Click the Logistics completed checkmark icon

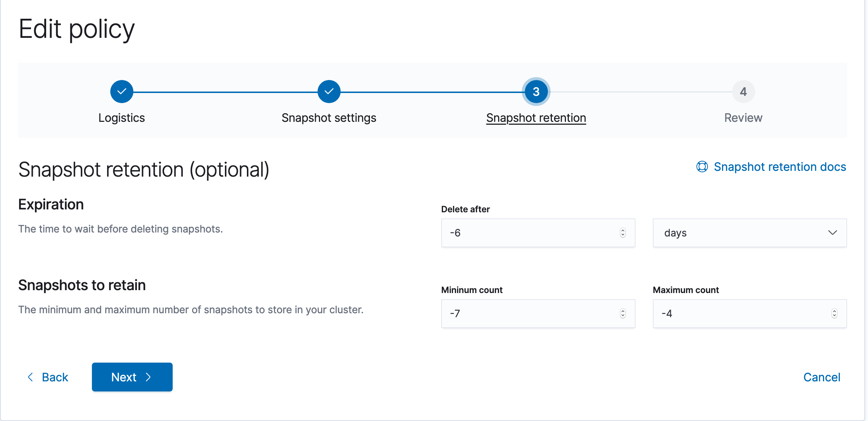[x=121, y=91]
